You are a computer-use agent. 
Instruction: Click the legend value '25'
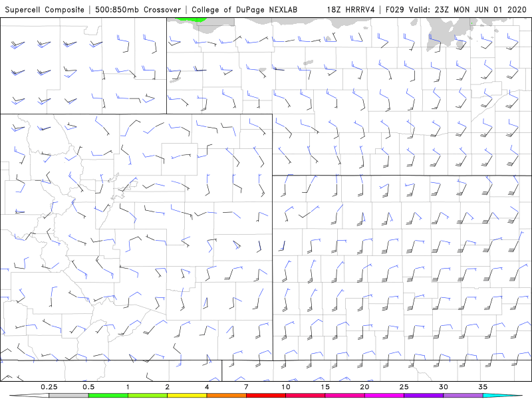tap(404, 387)
